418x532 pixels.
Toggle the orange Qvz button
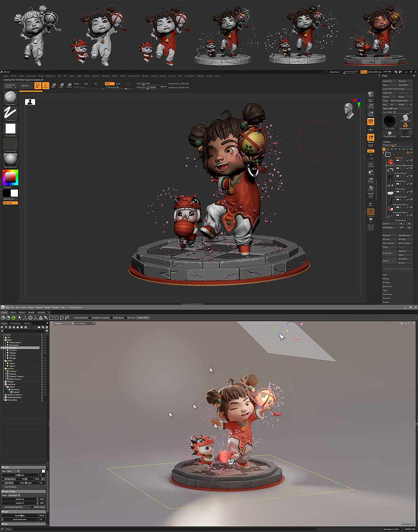pyautogui.click(x=371, y=151)
